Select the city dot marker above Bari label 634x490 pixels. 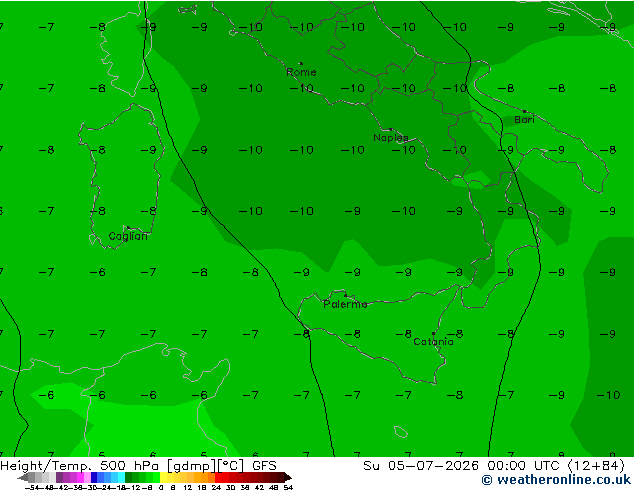[524, 111]
